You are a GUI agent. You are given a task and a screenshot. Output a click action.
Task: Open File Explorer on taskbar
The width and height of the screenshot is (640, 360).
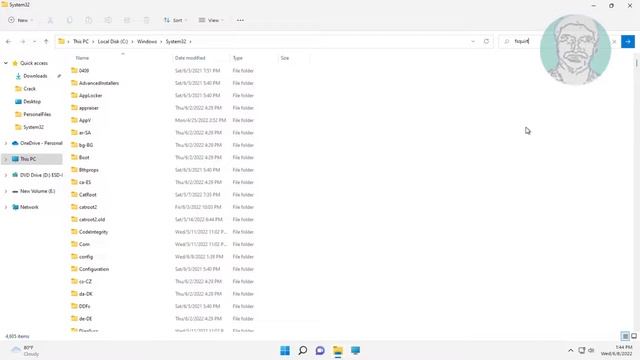point(338,350)
